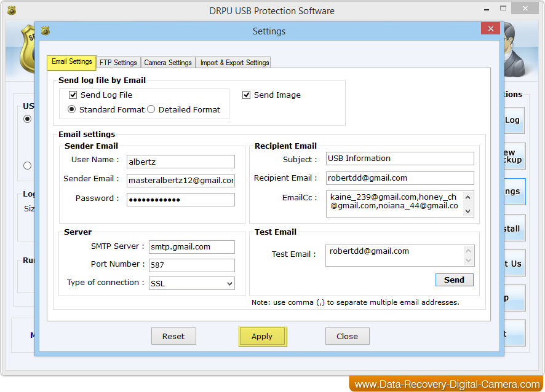
Task: Click inside the Test Email text box
Action: (x=394, y=256)
